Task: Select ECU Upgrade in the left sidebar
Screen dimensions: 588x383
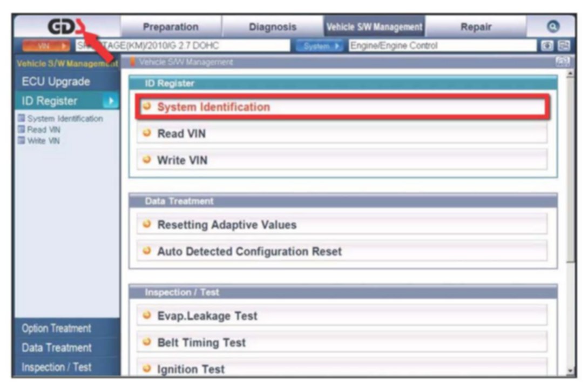Action: pos(56,82)
